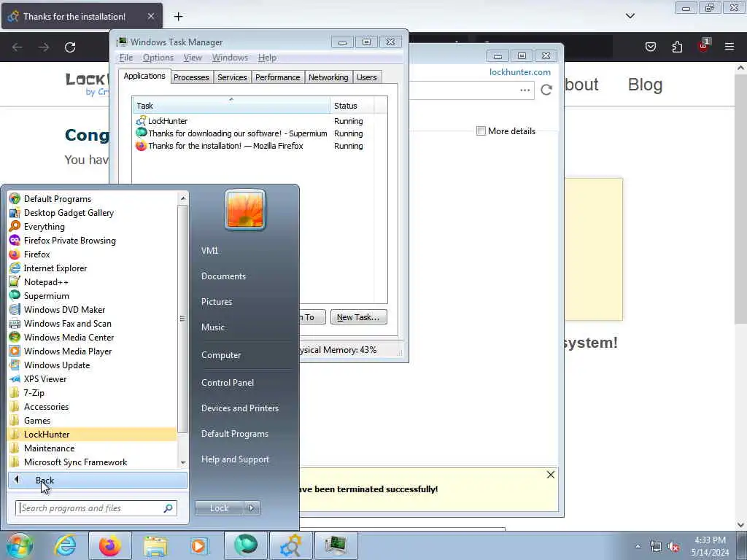Open Devices and Printers from Start menu

pos(239,408)
